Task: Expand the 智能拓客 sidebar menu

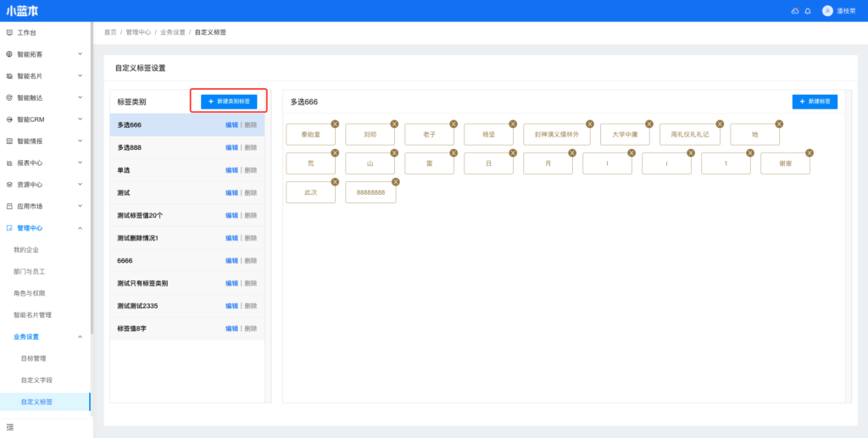Action: pos(80,54)
